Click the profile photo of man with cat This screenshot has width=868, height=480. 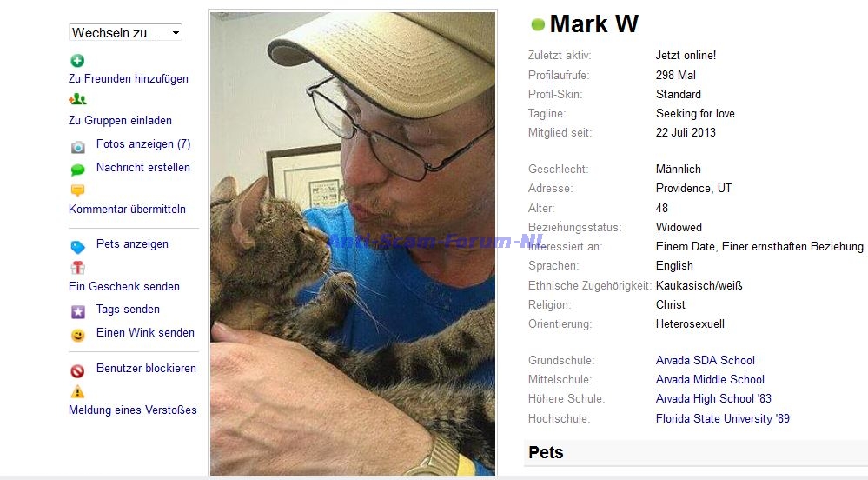pos(353,243)
